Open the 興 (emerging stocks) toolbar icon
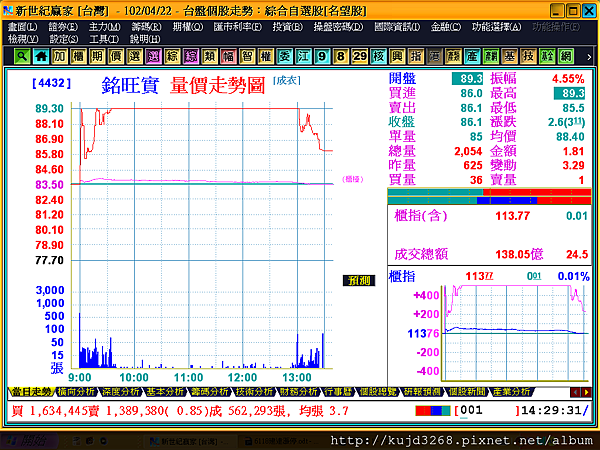 pos(397,57)
